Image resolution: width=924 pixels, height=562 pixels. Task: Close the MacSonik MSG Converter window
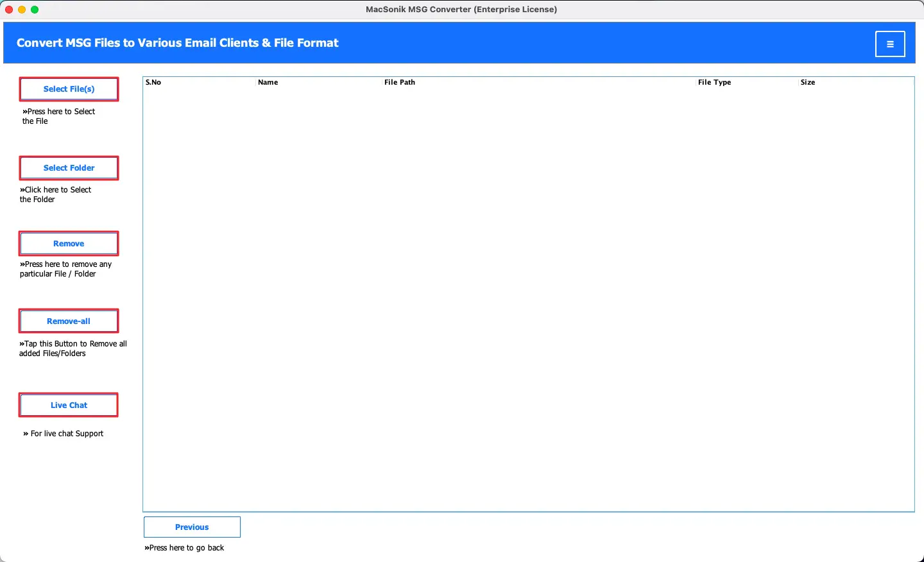pyautogui.click(x=9, y=10)
